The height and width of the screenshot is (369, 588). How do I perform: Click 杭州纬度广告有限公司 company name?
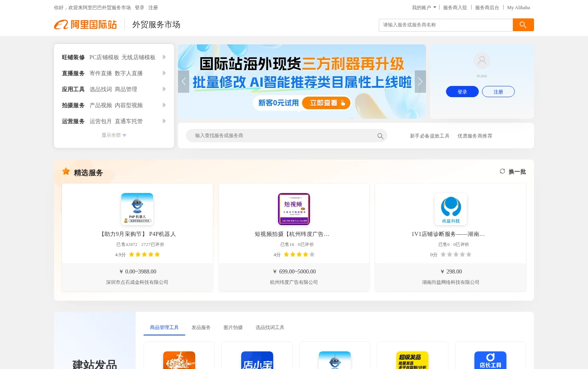click(294, 282)
